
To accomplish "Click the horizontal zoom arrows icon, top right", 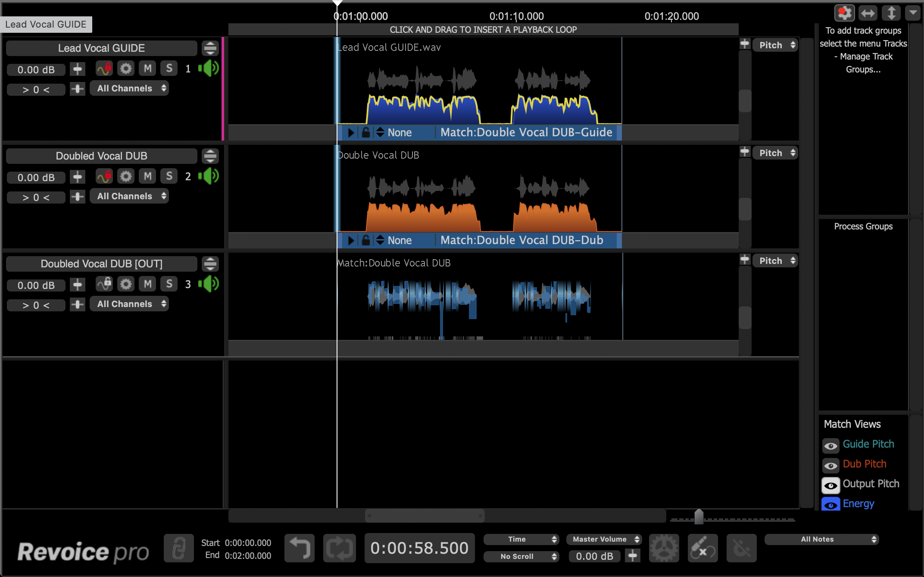I will [868, 13].
